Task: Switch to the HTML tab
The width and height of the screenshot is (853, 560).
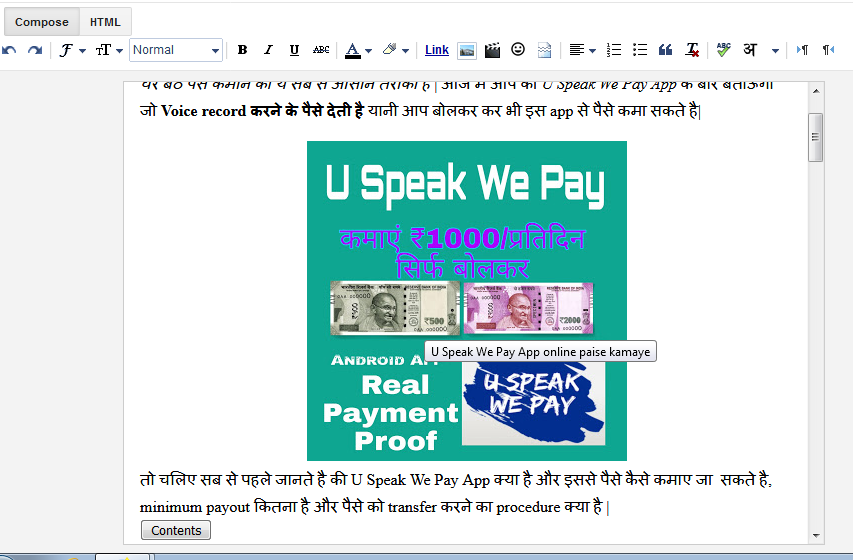Action: pos(105,22)
